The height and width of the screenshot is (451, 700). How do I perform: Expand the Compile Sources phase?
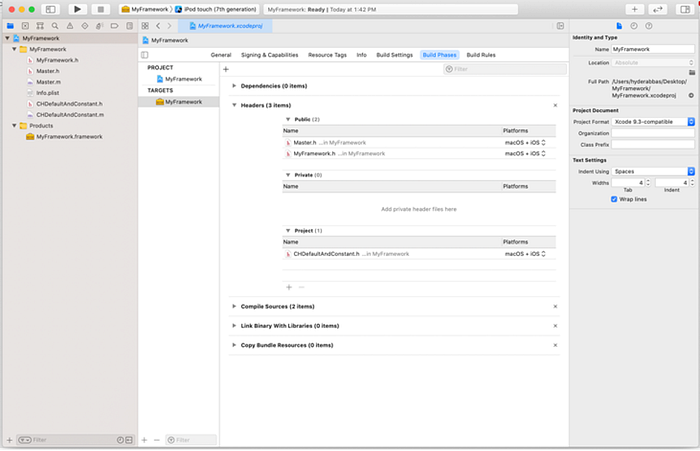pos(234,306)
